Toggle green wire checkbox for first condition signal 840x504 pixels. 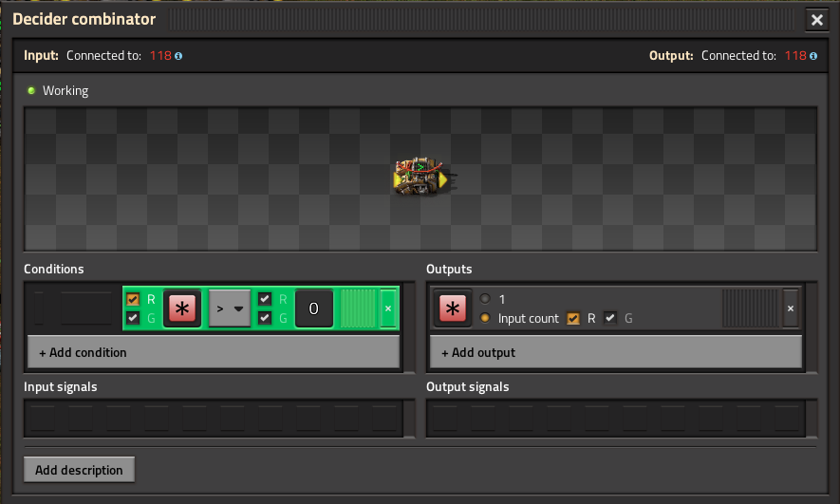[133, 318]
